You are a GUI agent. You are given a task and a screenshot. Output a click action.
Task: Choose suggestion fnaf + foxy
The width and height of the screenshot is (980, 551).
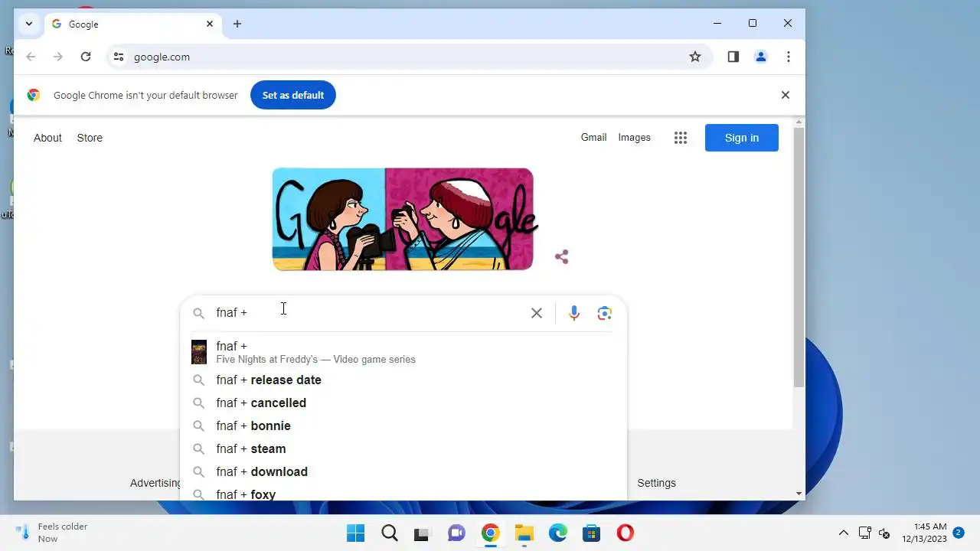click(x=403, y=492)
